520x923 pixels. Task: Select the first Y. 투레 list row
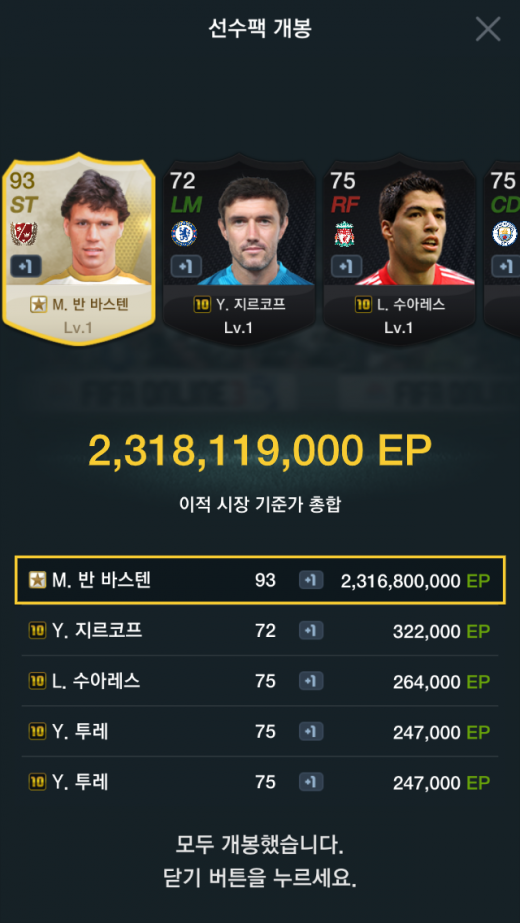coord(260,732)
